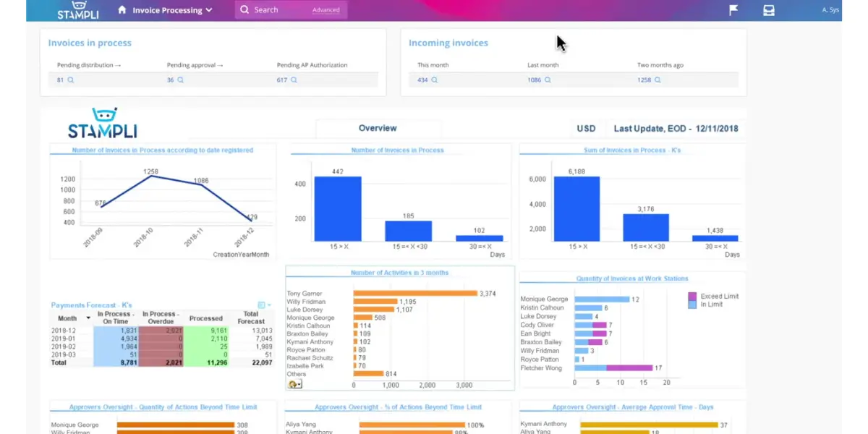868x434 pixels.
Task: Open the Pending AP Authorization count 617
Action: (x=282, y=80)
